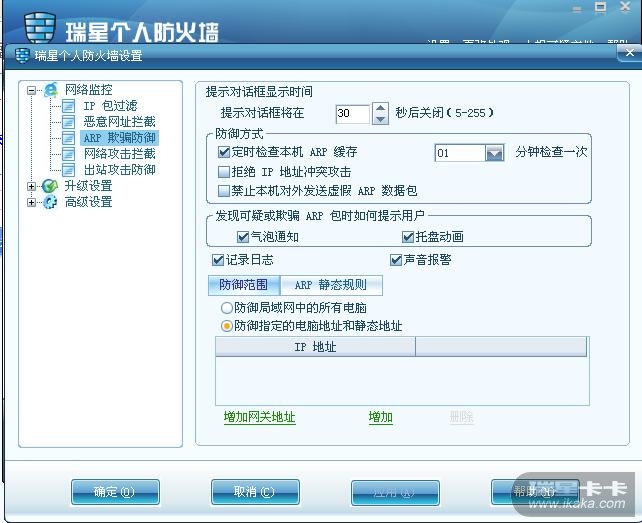
Task: Select 出站攻击防御 in the tree
Action: pos(120,170)
